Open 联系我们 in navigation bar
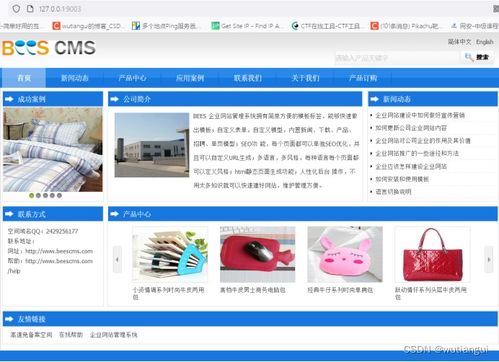Image resolution: width=499 pixels, height=362 pixels. click(x=248, y=78)
